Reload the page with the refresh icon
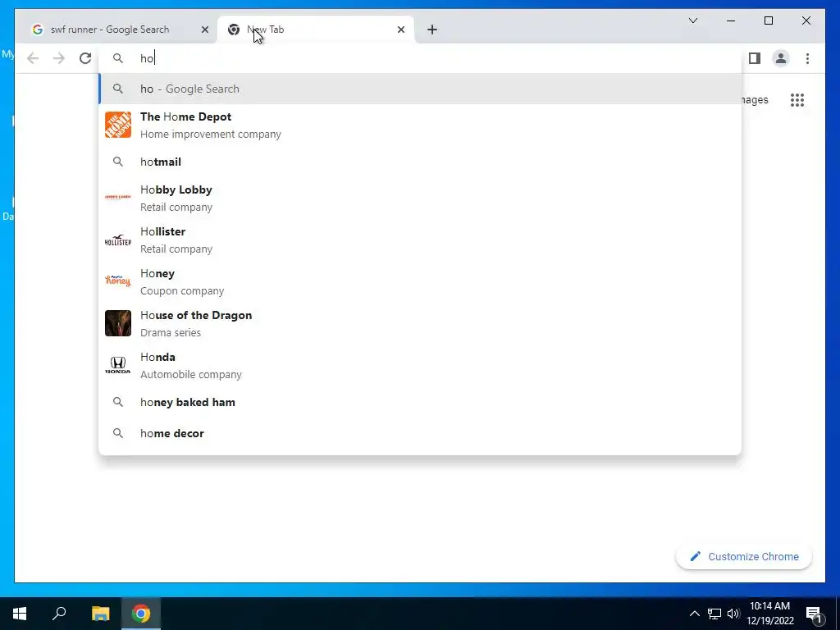The width and height of the screenshot is (840, 630). [x=85, y=58]
